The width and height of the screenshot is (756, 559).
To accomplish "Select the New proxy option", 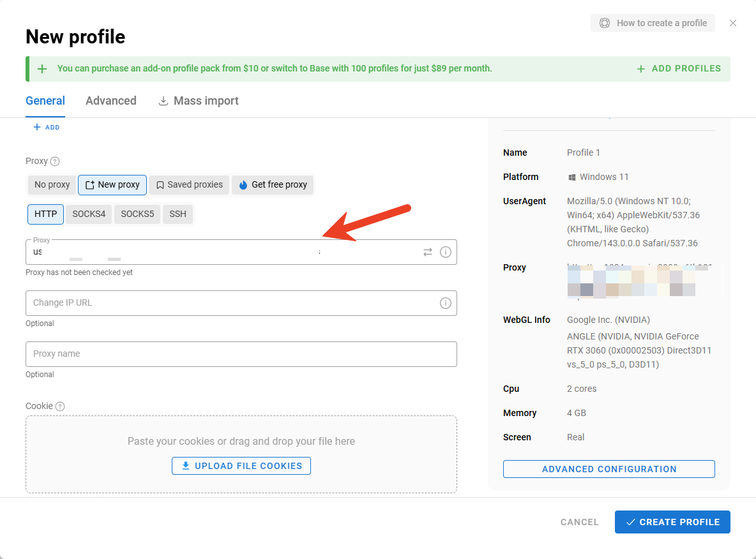I will point(112,185).
